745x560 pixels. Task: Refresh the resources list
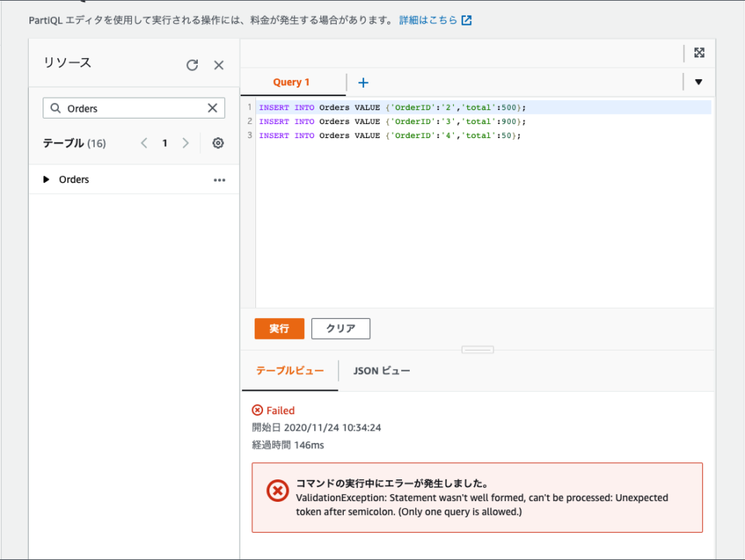click(192, 65)
